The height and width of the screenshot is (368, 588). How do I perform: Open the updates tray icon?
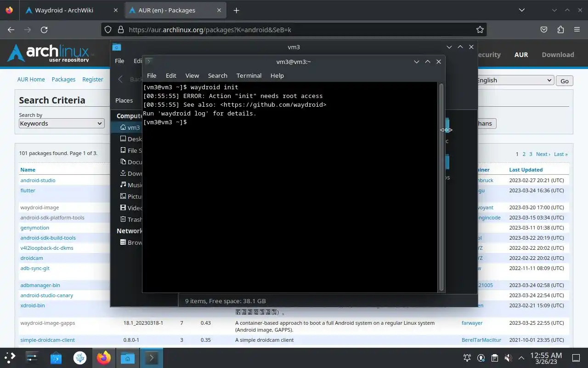(481, 357)
